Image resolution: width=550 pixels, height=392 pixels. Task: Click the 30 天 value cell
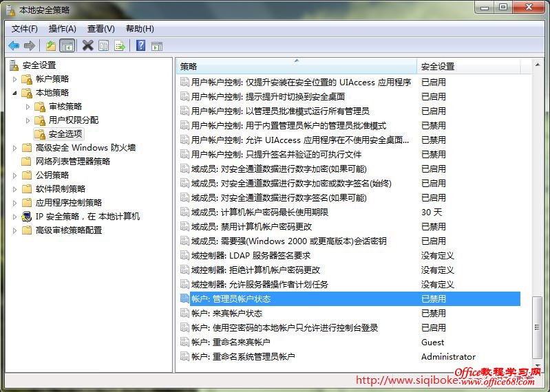click(432, 212)
